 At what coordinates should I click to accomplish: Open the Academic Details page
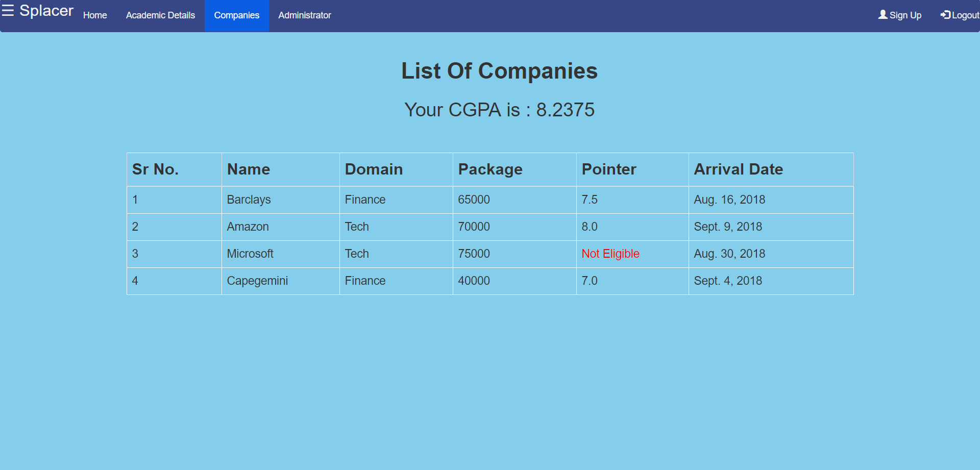(x=160, y=15)
